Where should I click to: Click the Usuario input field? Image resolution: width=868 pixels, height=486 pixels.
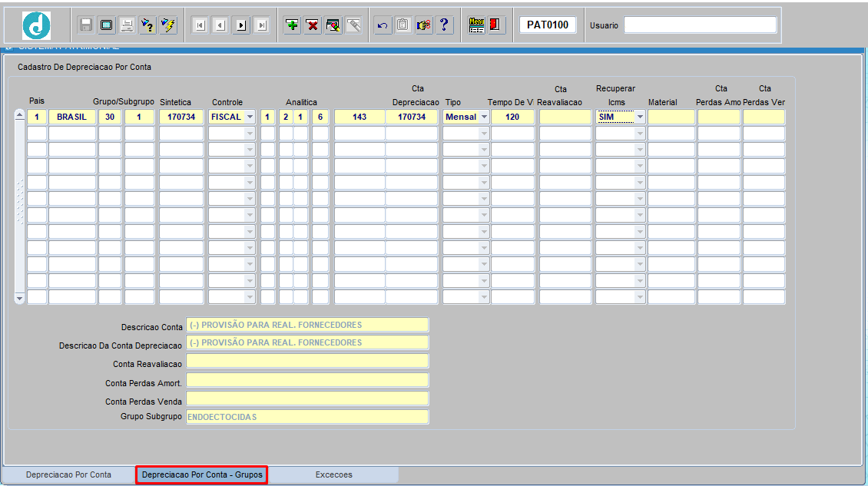(700, 25)
